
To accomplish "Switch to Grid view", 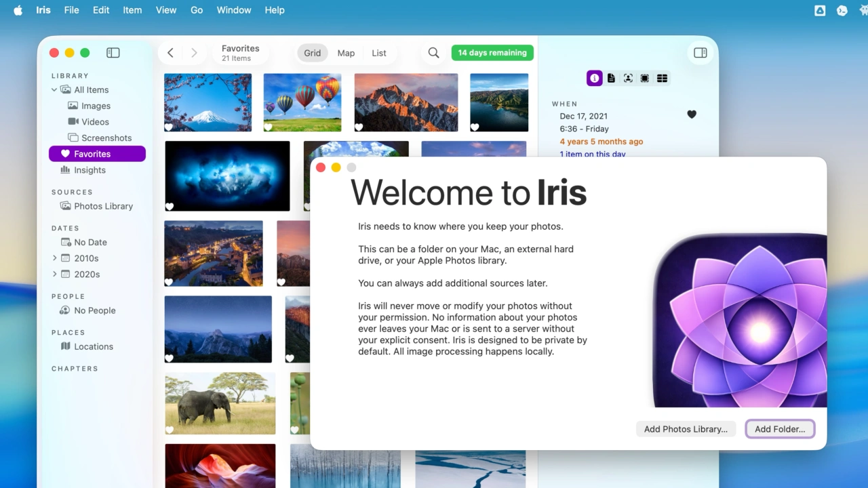I will click(312, 53).
